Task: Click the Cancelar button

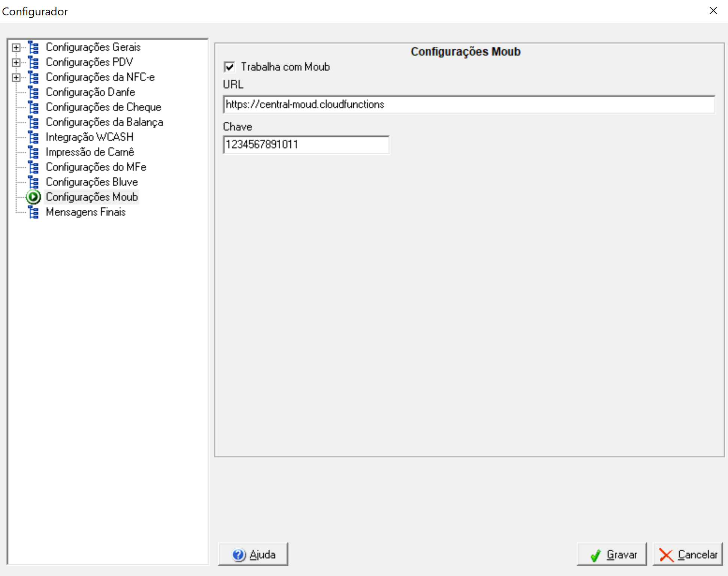Action: pos(688,555)
